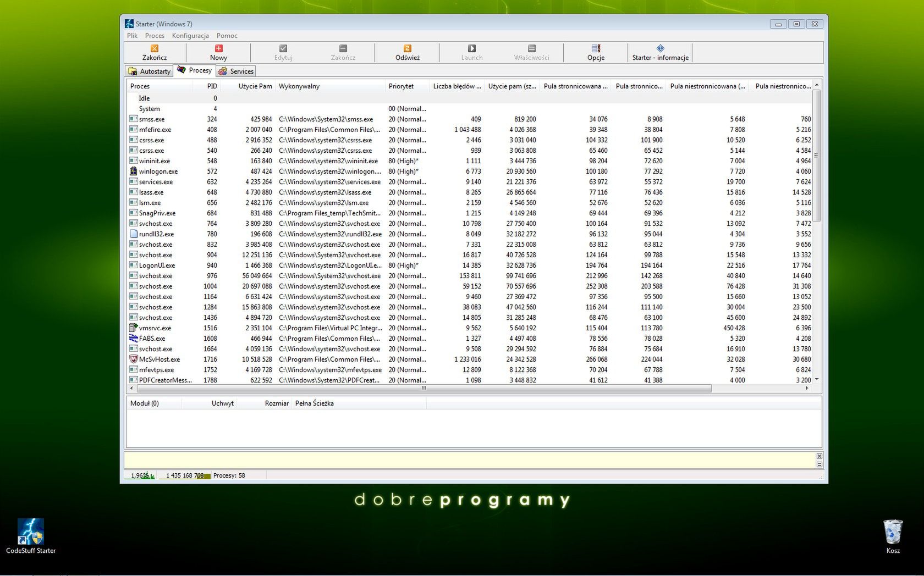Click the Właściwości properties icon
Image resolution: width=924 pixels, height=576 pixels.
[x=531, y=48]
